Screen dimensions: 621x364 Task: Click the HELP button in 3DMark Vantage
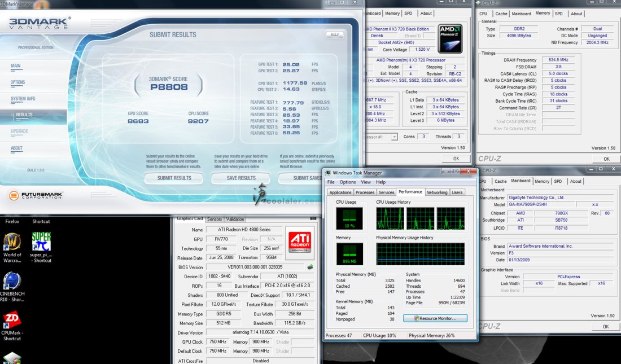point(335,34)
